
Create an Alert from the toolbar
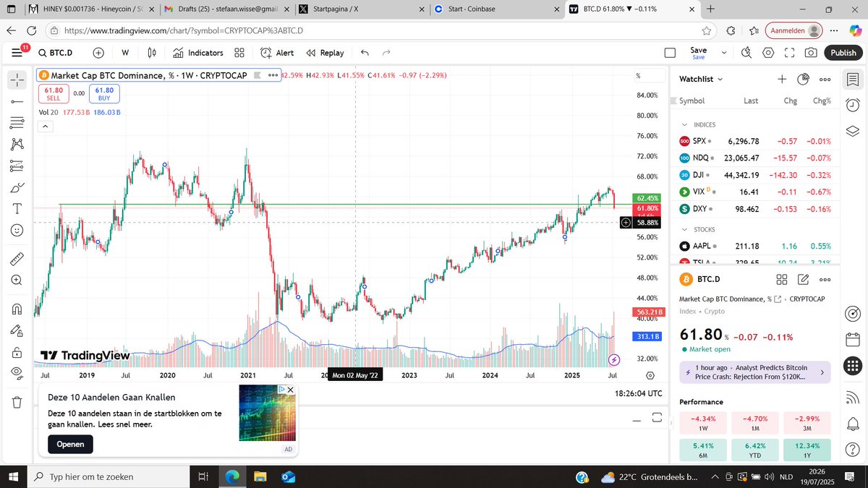click(277, 53)
